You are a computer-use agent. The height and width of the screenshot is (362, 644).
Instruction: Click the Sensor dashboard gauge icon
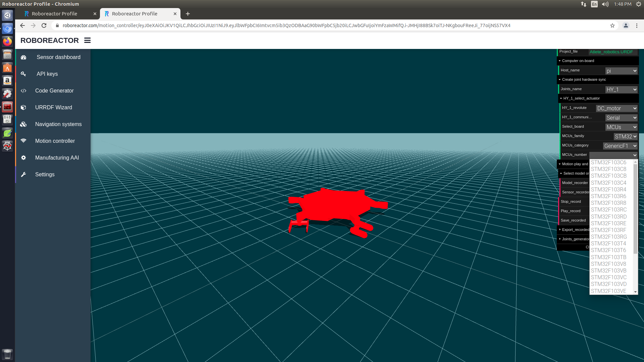pyautogui.click(x=23, y=57)
